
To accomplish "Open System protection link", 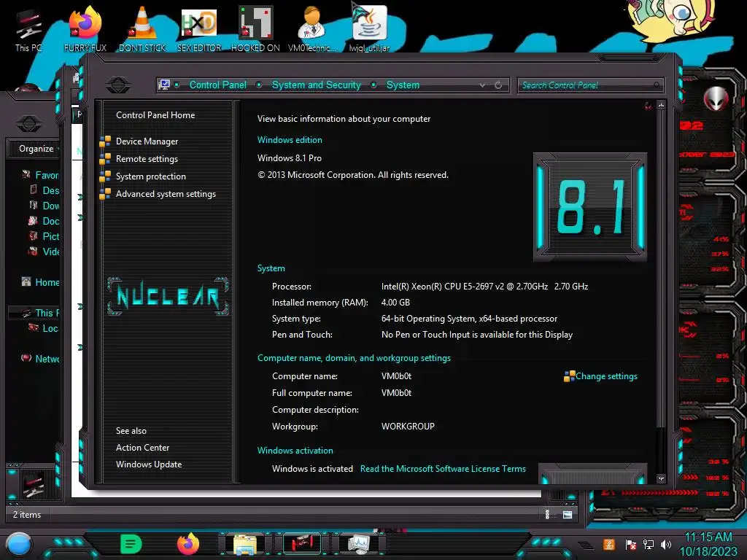I will coord(150,176).
